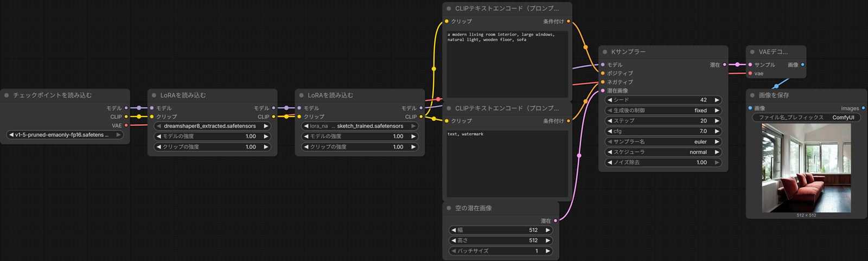Click the サンプル input port on VAE decode node
Viewport: 868px width, 261px height.
tap(750, 65)
